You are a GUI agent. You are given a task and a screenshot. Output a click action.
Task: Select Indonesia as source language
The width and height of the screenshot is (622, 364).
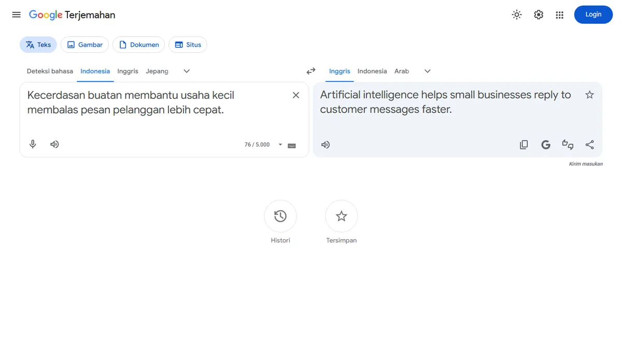(x=95, y=71)
